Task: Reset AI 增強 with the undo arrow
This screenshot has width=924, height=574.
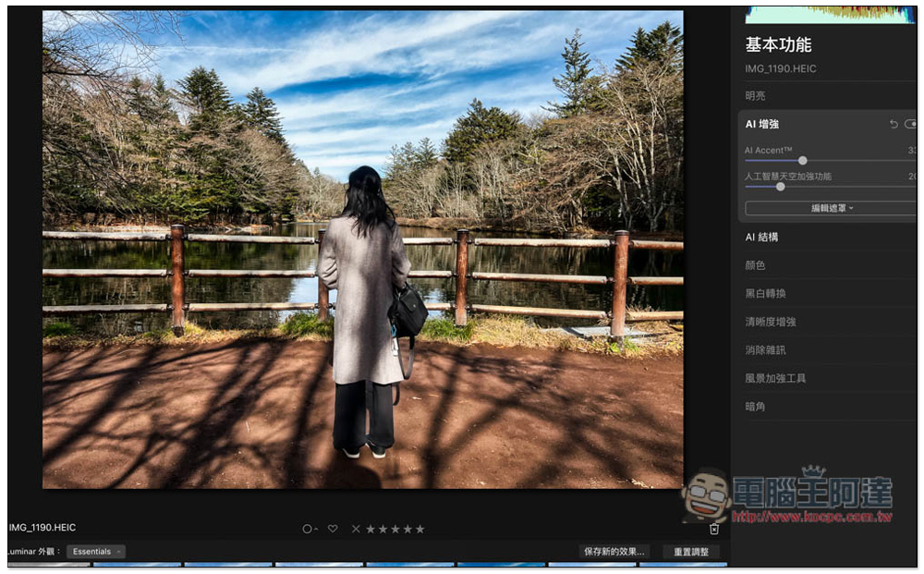Action: click(894, 124)
